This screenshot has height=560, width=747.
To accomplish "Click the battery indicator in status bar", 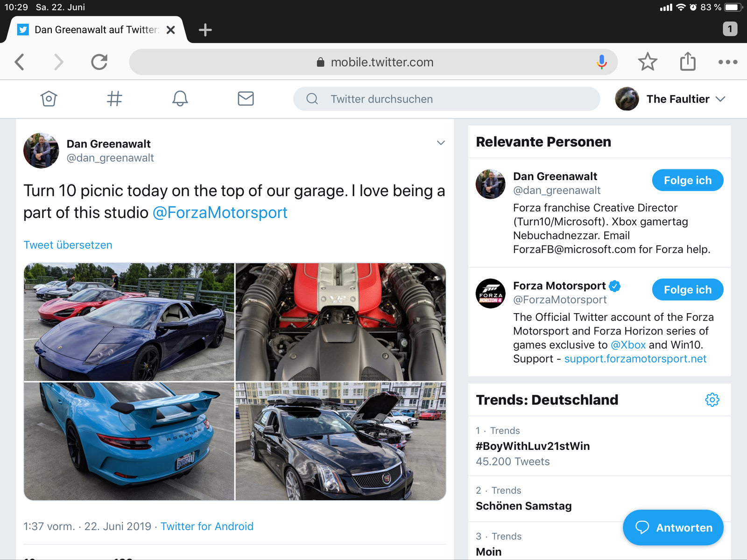I will pyautogui.click(x=733, y=7).
